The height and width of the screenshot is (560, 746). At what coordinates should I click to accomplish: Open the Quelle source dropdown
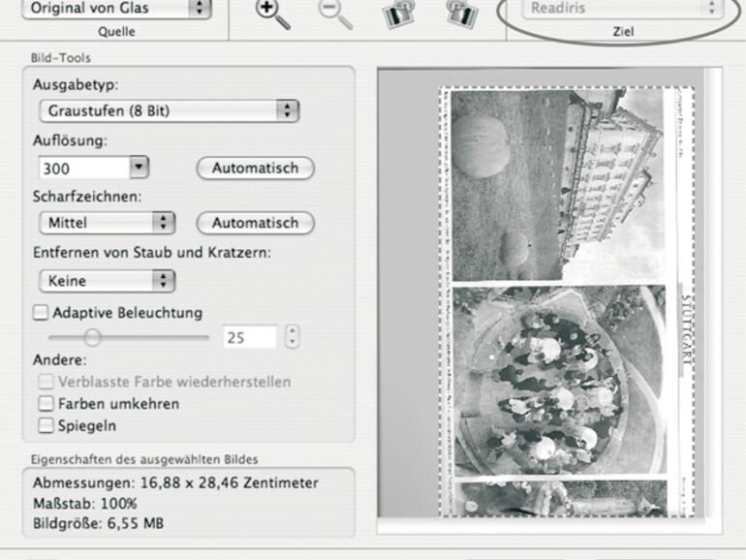(116, 9)
